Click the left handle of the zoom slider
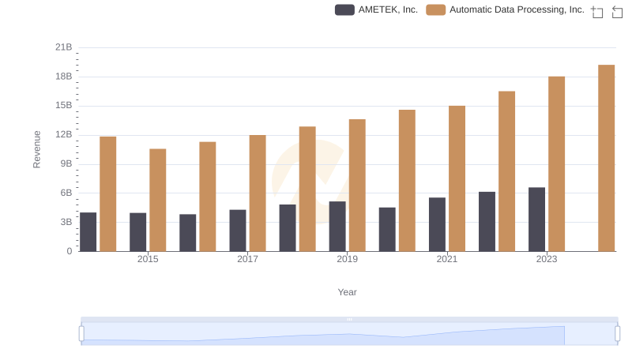 [x=81, y=334]
